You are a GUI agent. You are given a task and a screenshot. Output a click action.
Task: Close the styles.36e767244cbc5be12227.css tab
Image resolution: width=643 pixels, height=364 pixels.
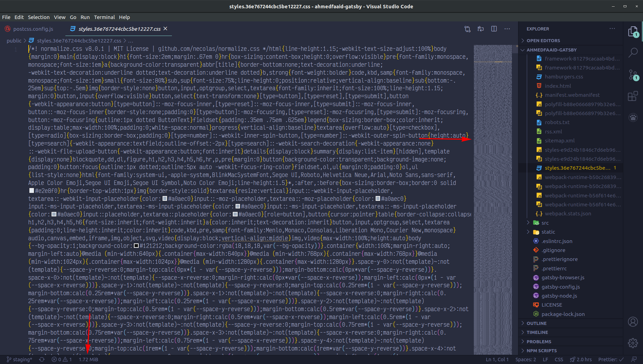[165, 29]
